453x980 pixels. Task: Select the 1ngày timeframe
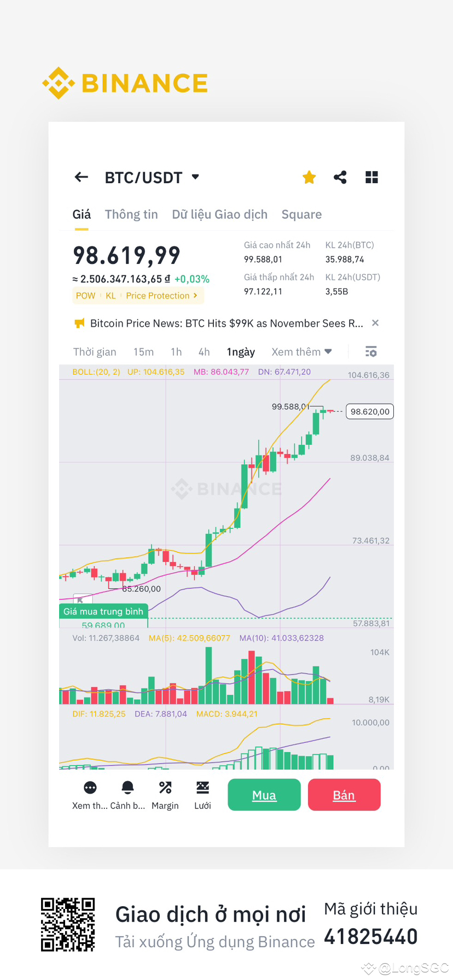click(x=241, y=351)
